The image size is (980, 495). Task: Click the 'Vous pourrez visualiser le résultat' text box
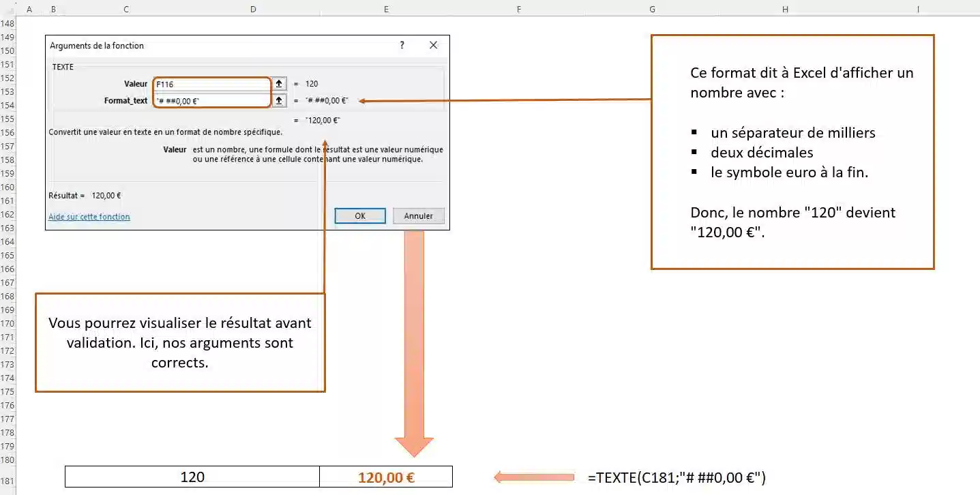click(x=180, y=342)
